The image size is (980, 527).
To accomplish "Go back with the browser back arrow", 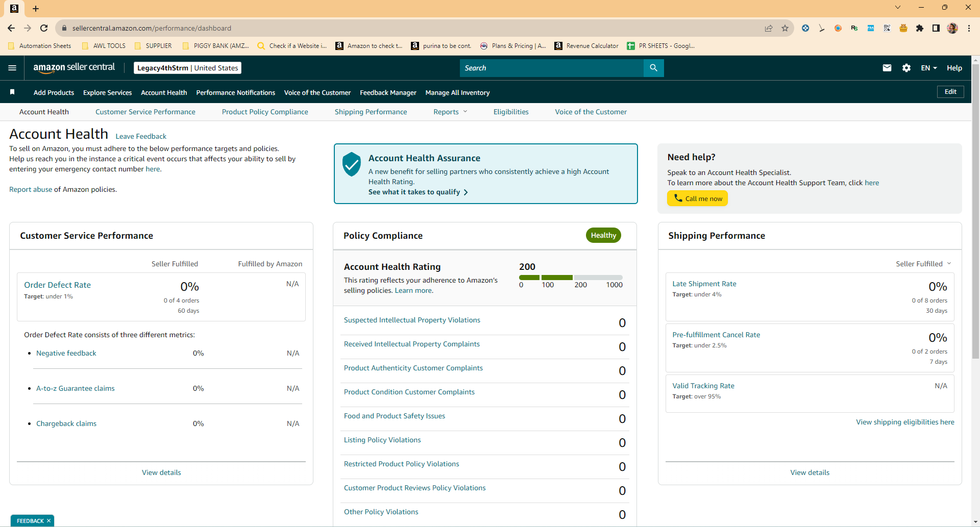I will click(x=11, y=28).
